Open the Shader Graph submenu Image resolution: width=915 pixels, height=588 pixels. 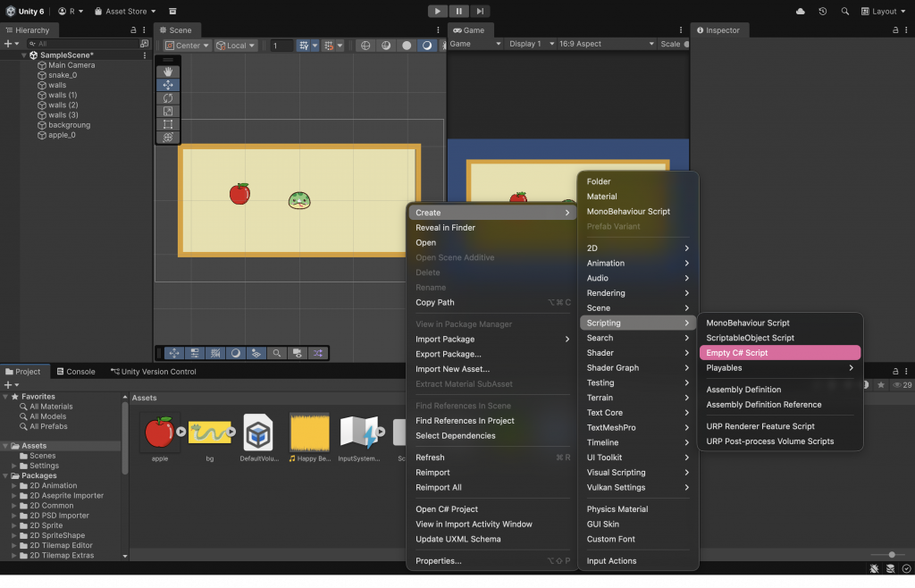point(638,368)
